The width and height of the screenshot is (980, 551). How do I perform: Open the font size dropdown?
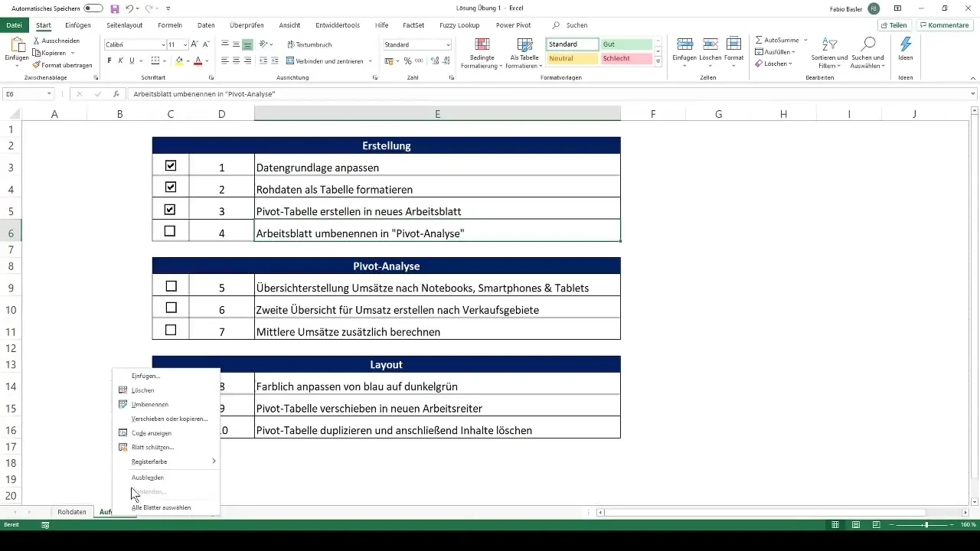coord(184,45)
